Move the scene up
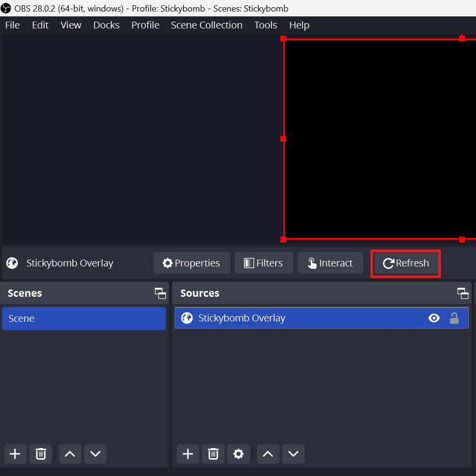This screenshot has width=476, height=476. [70, 454]
